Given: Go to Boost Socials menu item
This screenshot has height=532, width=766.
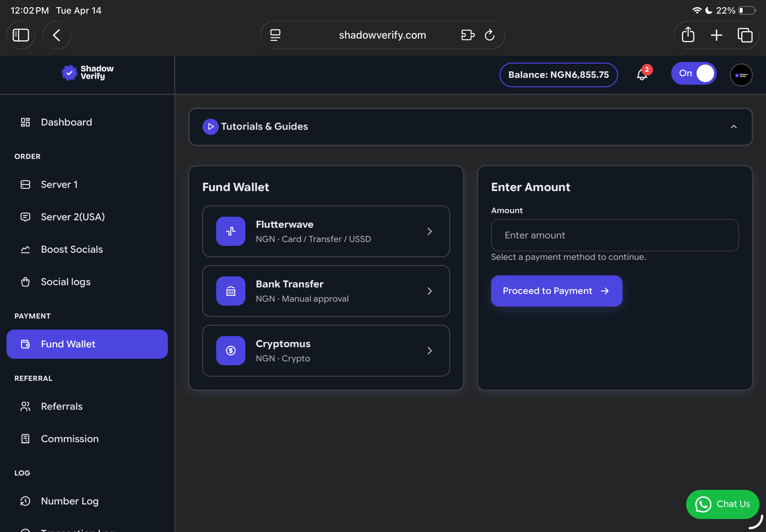Looking at the screenshot, I should click(72, 249).
